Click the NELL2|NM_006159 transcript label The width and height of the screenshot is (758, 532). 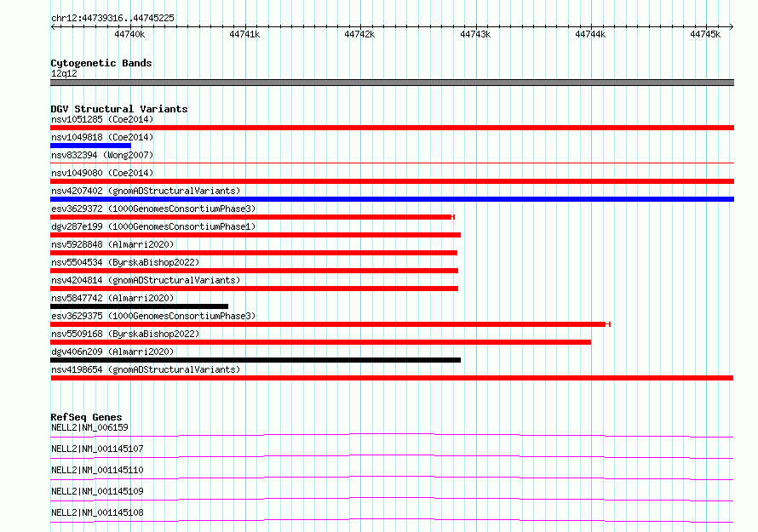89,427
